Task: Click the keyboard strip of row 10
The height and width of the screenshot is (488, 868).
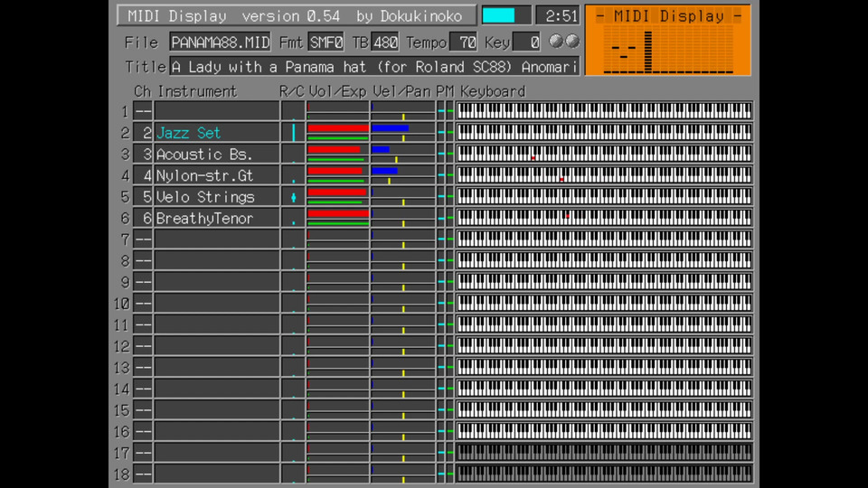Action: click(x=604, y=304)
